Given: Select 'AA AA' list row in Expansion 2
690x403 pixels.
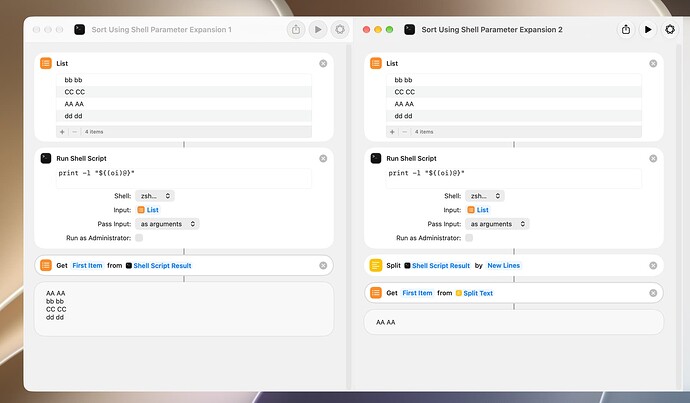Looking at the screenshot, I should [x=514, y=104].
